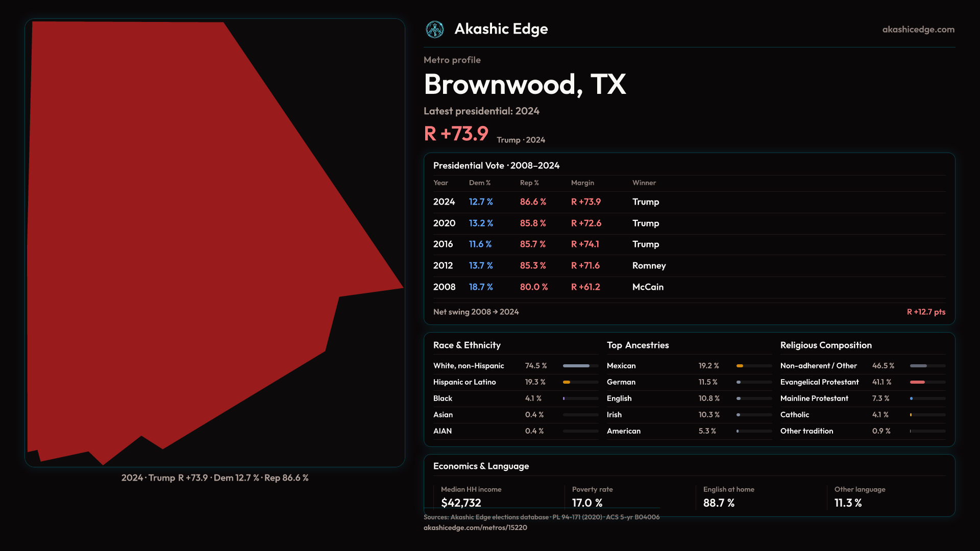
Task: Open the akashicedge.com link in header
Action: tap(918, 30)
